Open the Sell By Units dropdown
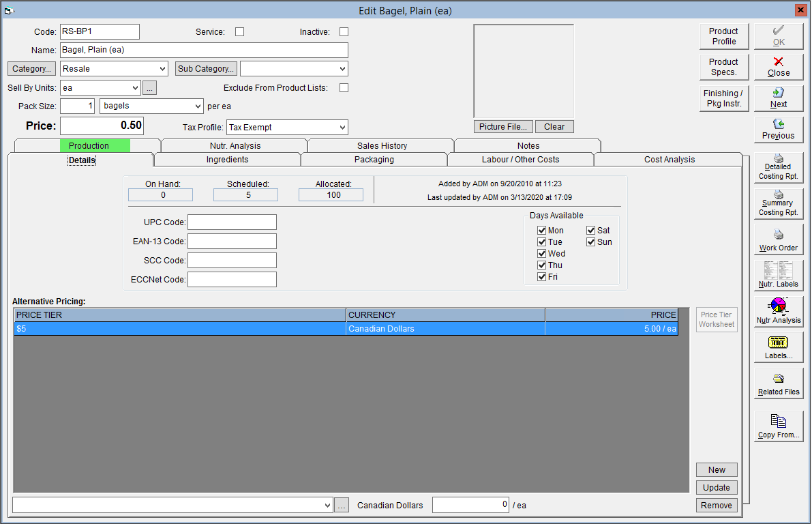The image size is (812, 524). tap(135, 88)
